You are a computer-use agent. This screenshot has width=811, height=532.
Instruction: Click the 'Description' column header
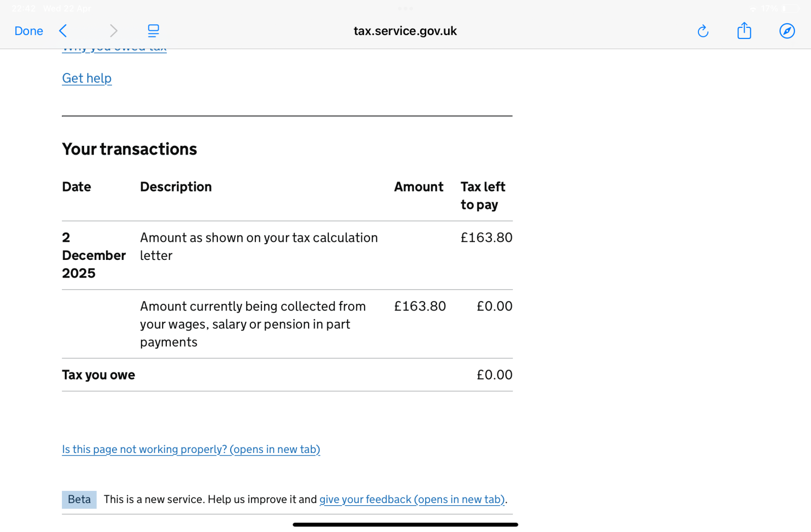click(176, 187)
